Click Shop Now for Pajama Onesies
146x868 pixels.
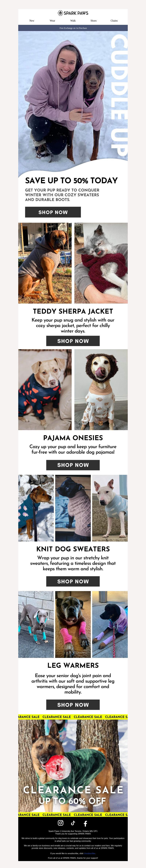[73, 465]
